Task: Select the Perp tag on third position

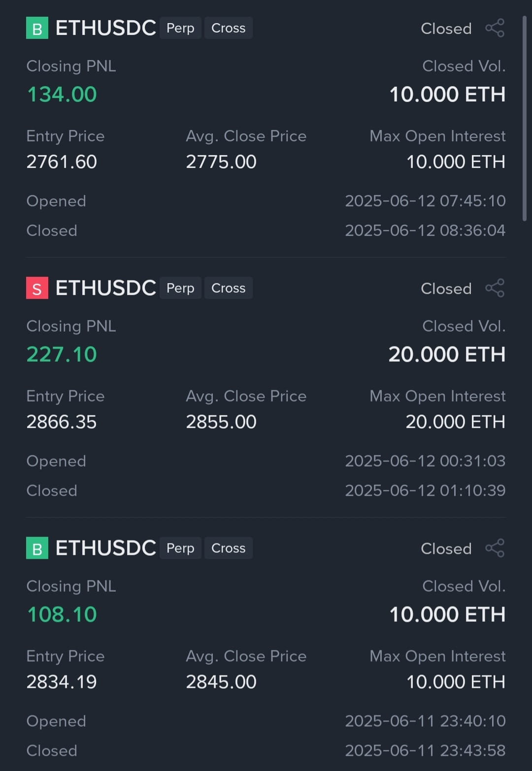Action: (180, 548)
